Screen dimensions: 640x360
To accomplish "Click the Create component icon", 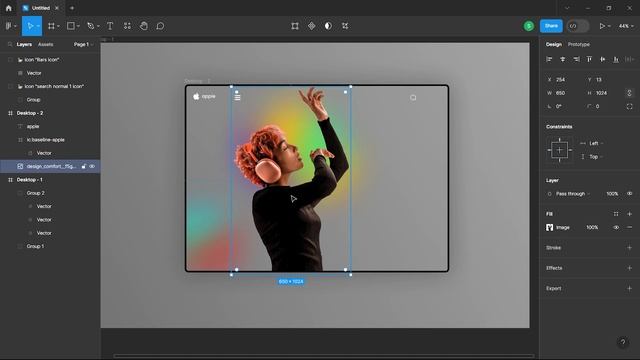I will pyautogui.click(x=311, y=26).
